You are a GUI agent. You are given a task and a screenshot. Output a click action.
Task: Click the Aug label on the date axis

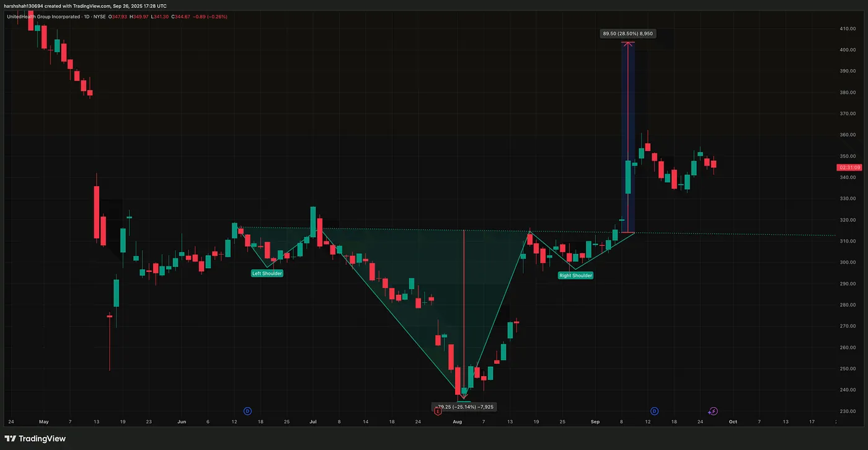[458, 421]
